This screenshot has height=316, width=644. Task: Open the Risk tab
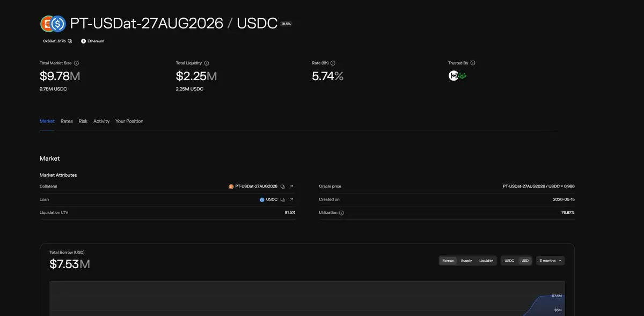point(83,121)
